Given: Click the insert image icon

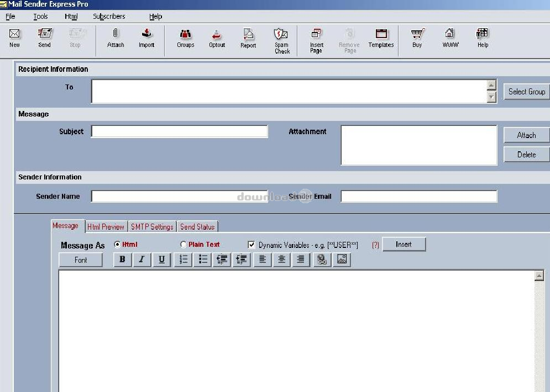Looking at the screenshot, I should click(342, 259).
